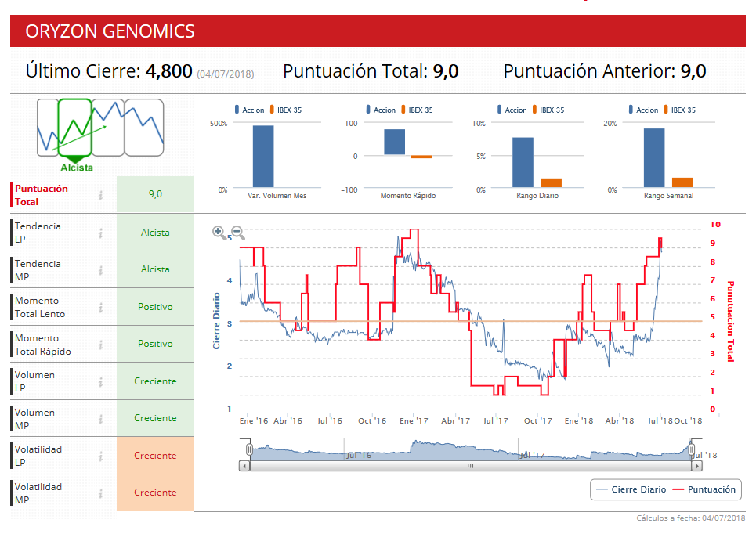Click the Cálculos a fecha footer text
The width and height of the screenshot is (756, 534).
pyautogui.click(x=690, y=518)
